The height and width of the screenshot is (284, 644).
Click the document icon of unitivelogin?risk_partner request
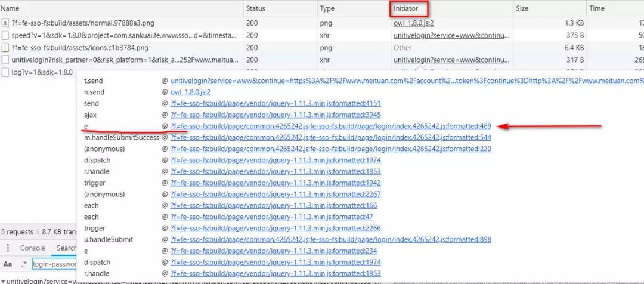(x=5, y=60)
